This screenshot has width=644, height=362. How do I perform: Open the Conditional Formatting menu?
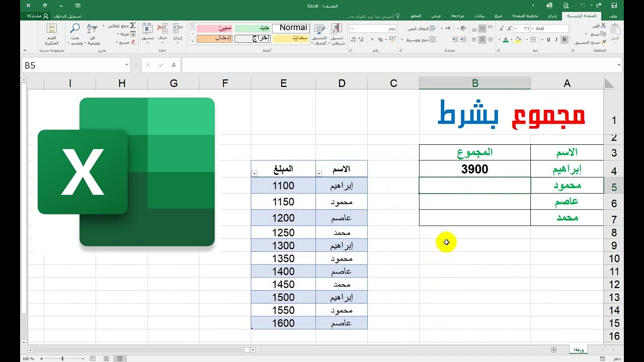(x=337, y=34)
